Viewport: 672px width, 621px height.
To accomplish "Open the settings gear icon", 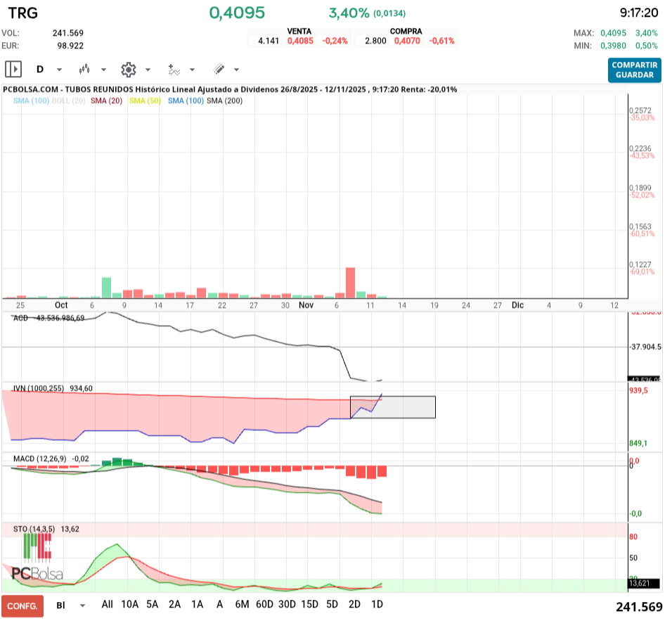I will [x=128, y=69].
